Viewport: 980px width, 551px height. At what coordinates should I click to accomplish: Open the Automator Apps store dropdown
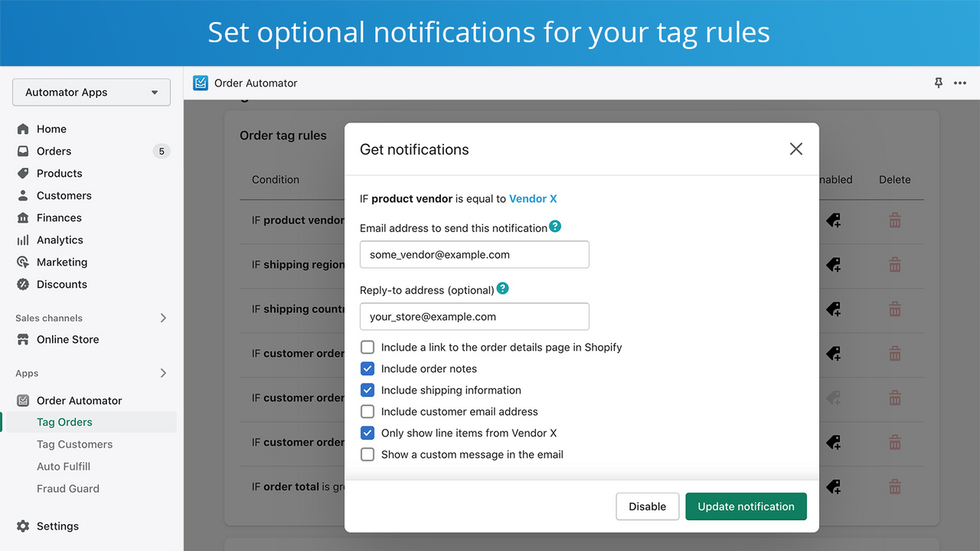point(91,92)
